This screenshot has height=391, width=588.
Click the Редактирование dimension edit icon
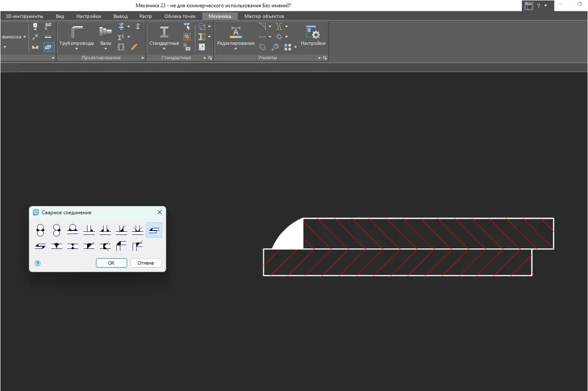[x=236, y=32]
